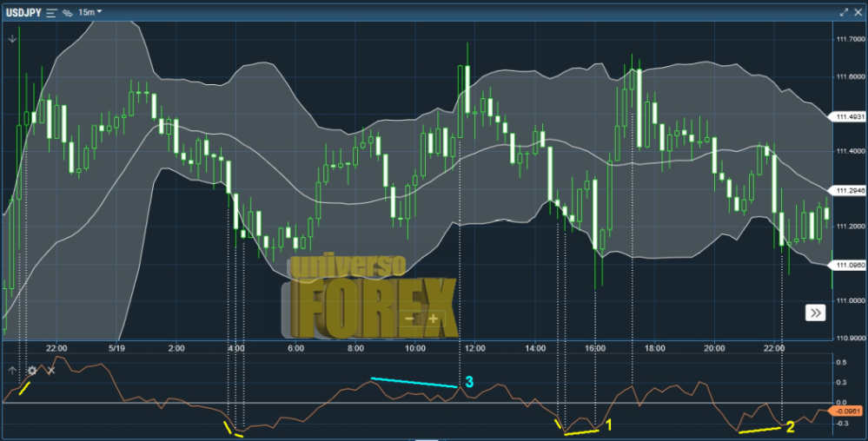Open indicator settings gear icon
This screenshot has height=441, width=868.
[32, 371]
